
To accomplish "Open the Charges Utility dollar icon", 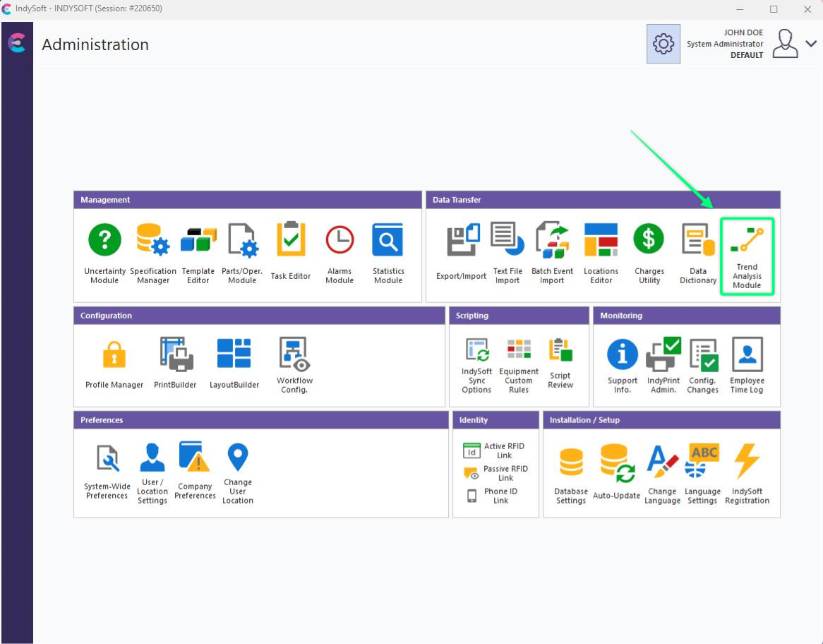I will click(649, 239).
